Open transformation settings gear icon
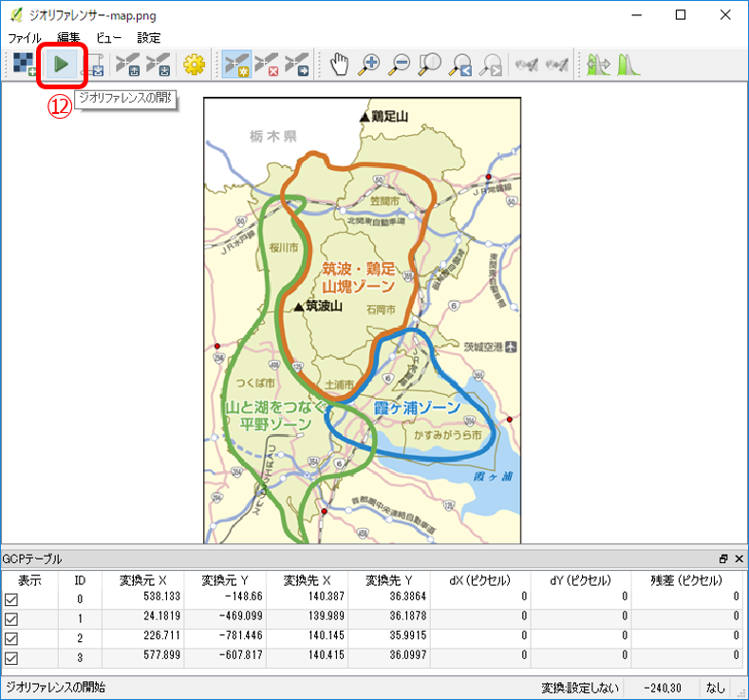Image resolution: width=749 pixels, height=700 pixels. [194, 64]
